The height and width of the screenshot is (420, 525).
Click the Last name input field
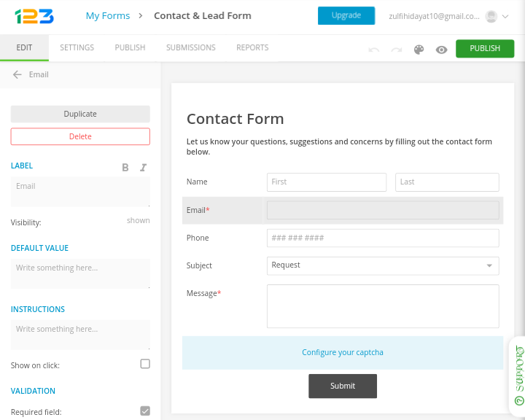coord(447,182)
